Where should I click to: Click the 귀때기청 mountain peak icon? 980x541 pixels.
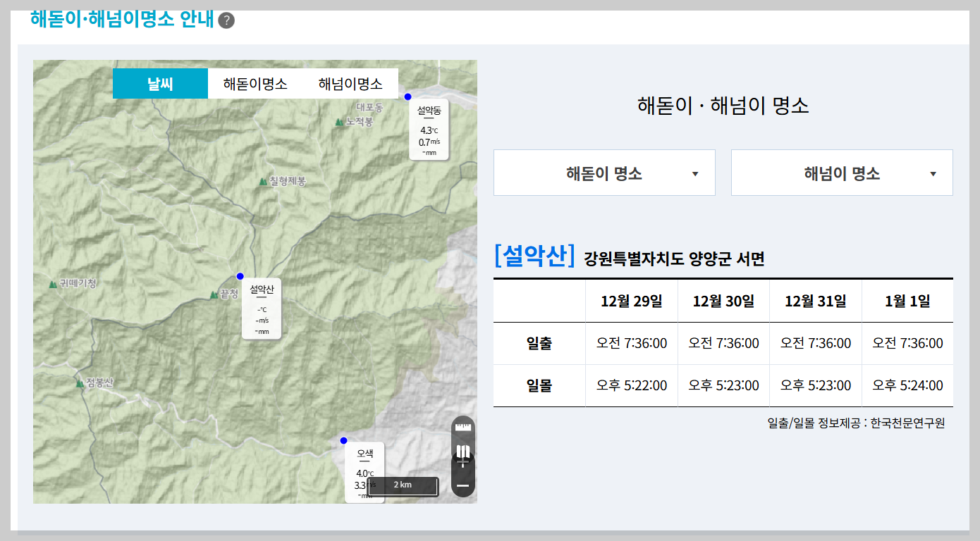coord(52,284)
